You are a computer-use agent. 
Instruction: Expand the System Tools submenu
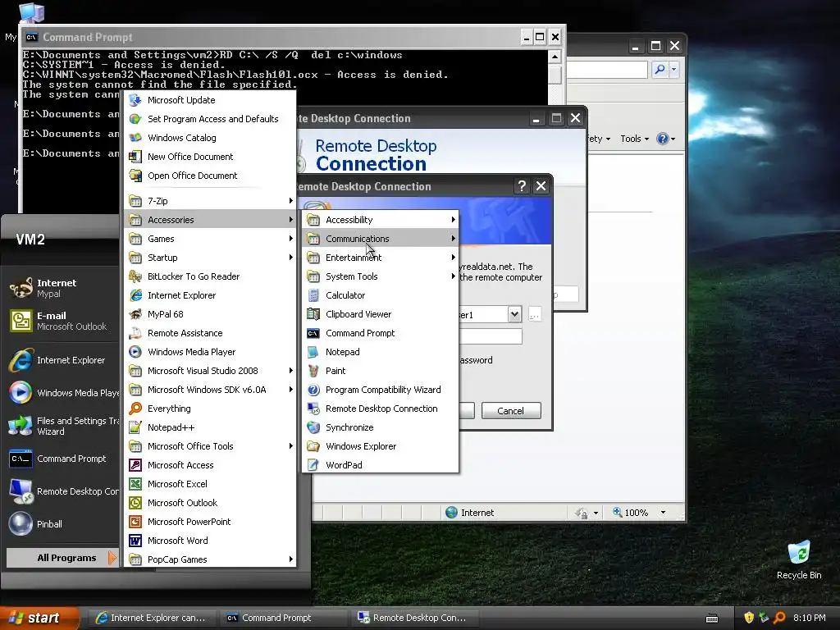point(381,276)
